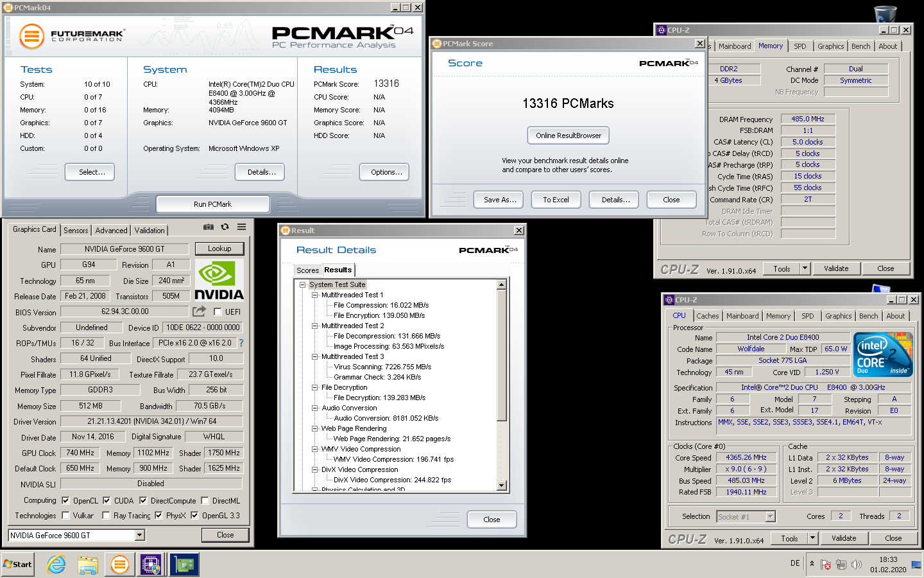Open Tools dropdown arrow in Memory CPU-Z window
Image resolution: width=924 pixels, height=578 pixels.
tap(805, 268)
